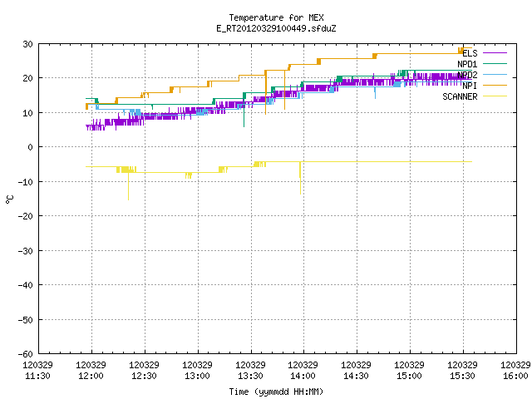Screen dimensions: 532x399
Task: Click the x-axis label 'Time (yymmdd HH:MM)'
Action: click(x=276, y=392)
